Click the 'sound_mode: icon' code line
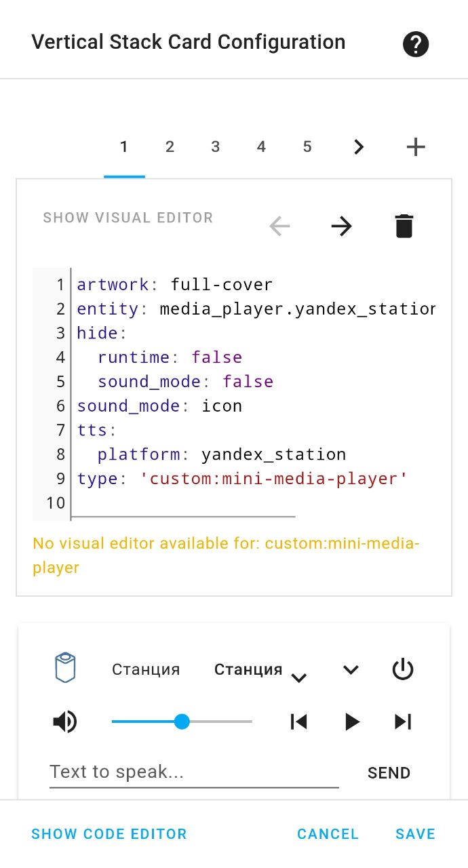The width and height of the screenshot is (468, 868). [159, 406]
